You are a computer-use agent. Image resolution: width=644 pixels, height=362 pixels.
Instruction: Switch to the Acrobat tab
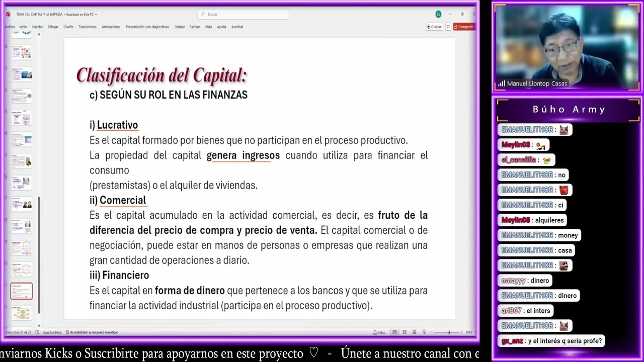237,27
